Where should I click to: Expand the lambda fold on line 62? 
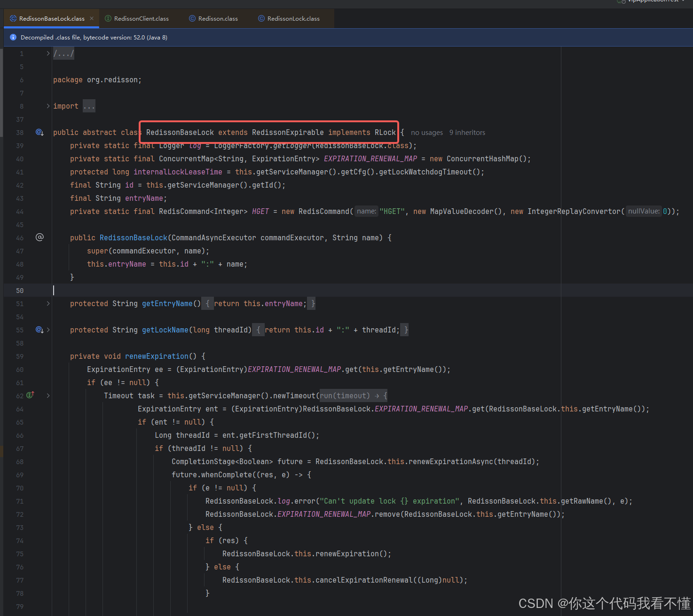coord(48,396)
